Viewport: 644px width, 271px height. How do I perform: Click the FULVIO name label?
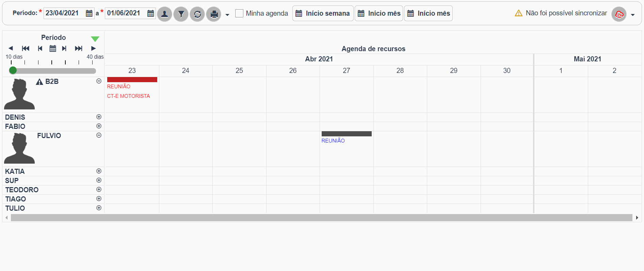point(49,136)
